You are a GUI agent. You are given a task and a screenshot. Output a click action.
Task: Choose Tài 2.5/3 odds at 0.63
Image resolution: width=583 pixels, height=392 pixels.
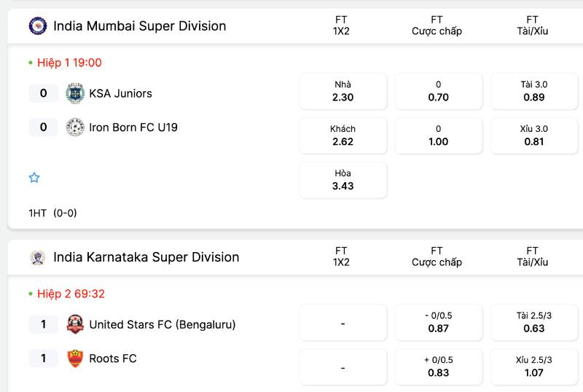(533, 322)
